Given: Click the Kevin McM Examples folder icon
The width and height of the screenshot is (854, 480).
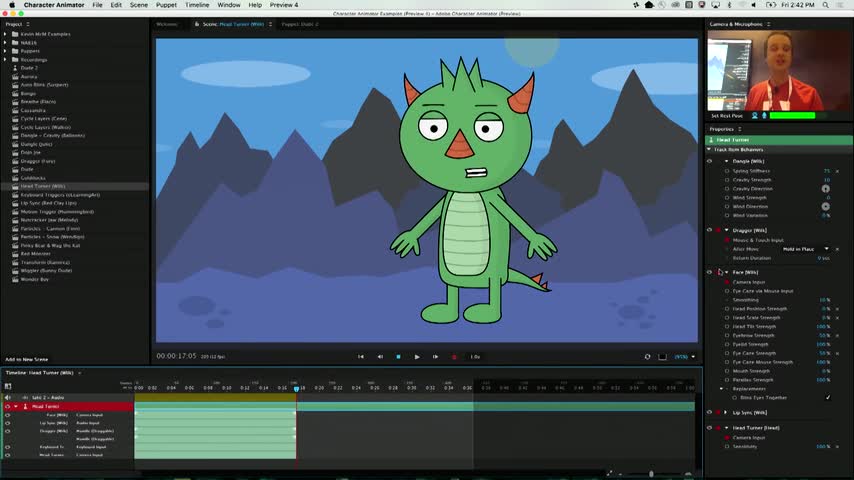Looking at the screenshot, I should pyautogui.click(x=15, y=34).
